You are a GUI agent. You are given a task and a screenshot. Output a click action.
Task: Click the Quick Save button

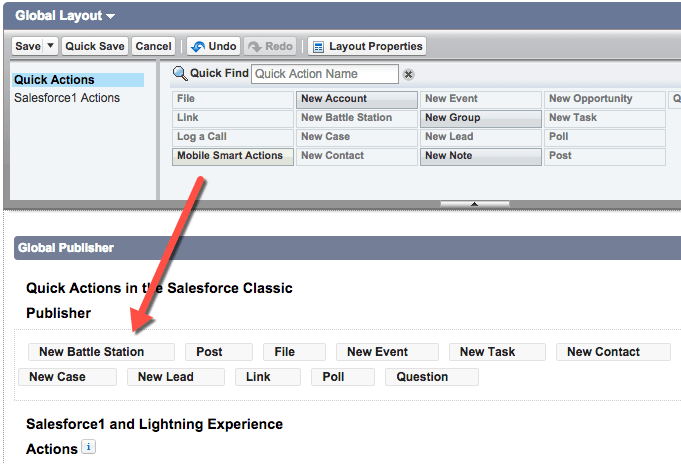[95, 46]
